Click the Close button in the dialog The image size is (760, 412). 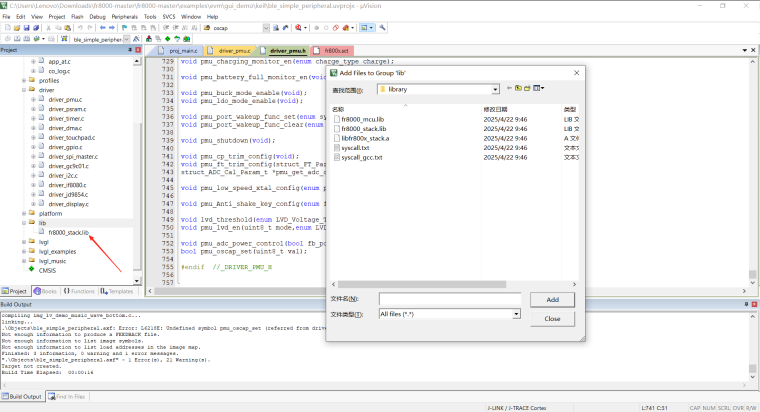tap(552, 318)
